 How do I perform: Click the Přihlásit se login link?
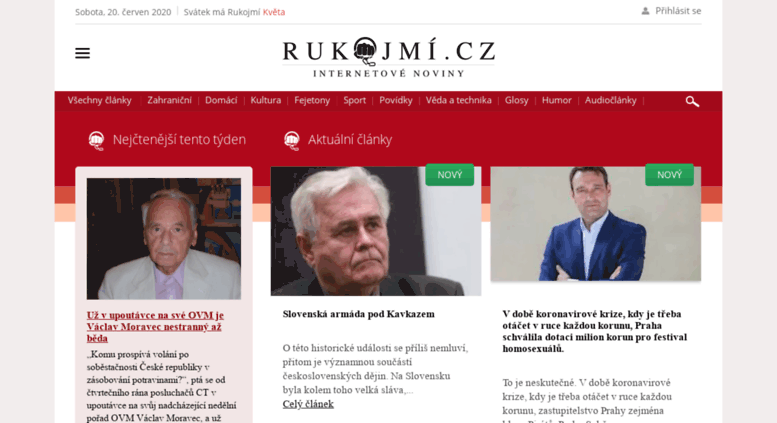pos(678,11)
